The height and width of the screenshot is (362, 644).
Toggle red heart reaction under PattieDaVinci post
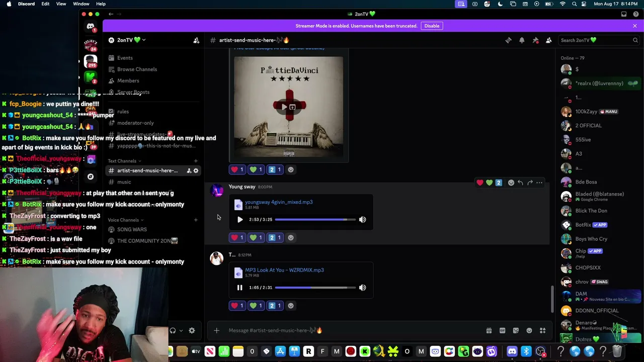[237, 169]
